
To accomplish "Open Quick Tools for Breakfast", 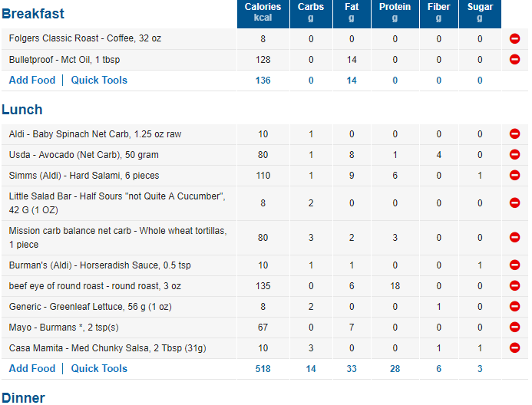I will (x=99, y=80).
